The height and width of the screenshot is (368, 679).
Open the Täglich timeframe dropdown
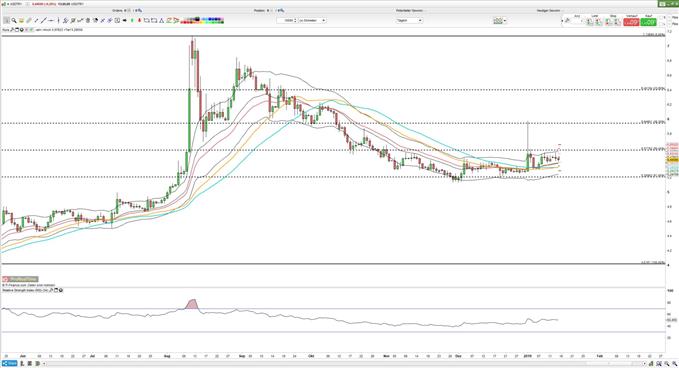[408, 20]
